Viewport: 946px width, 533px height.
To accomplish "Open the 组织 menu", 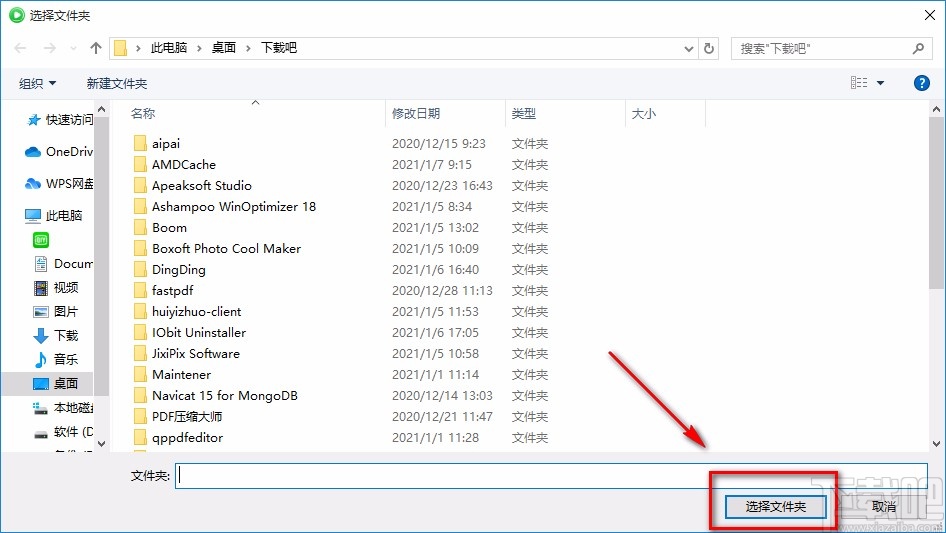I will (x=37, y=83).
